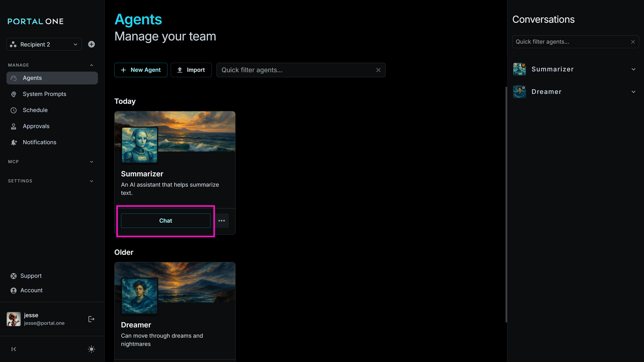The image size is (644, 362).
Task: Open System Prompts in the sidebar
Action: point(44,94)
